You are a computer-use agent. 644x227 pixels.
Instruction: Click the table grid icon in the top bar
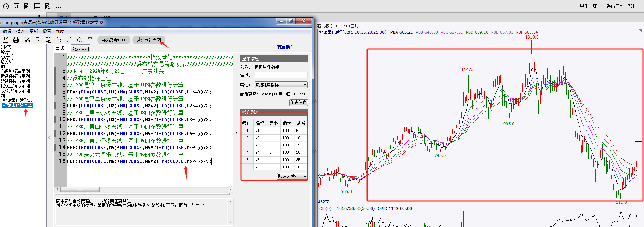click(x=37, y=6)
